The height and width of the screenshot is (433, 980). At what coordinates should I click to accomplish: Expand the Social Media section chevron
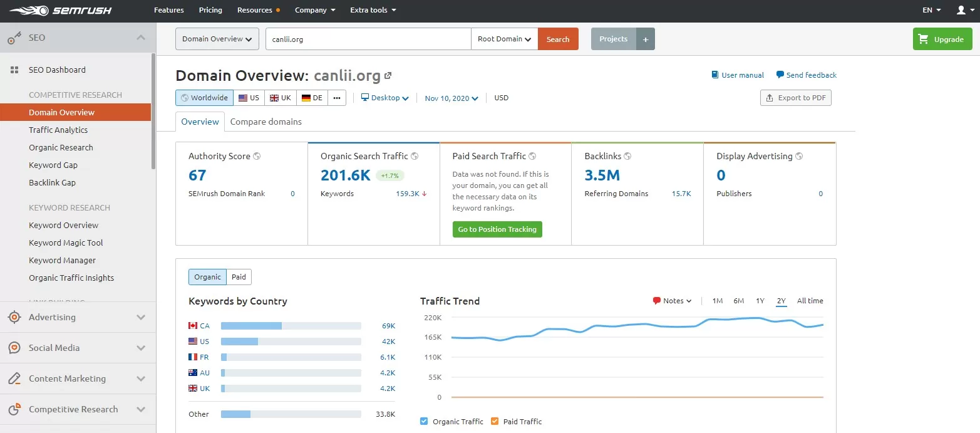[141, 348]
